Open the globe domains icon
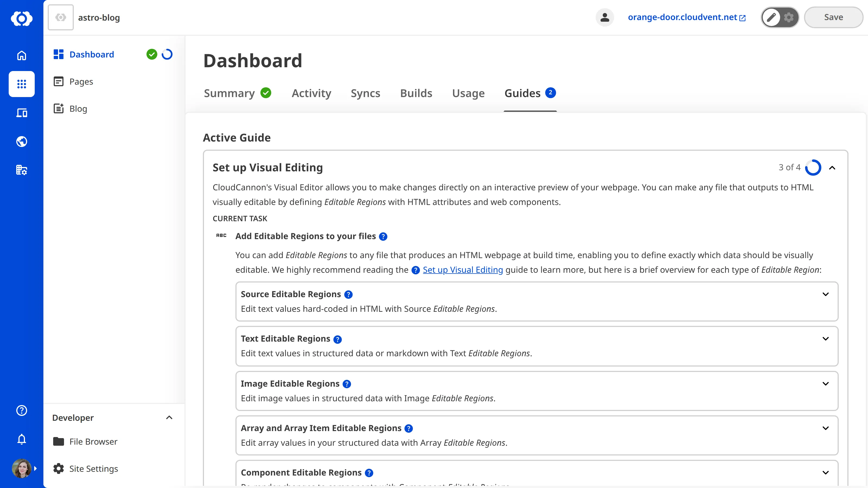 tap(22, 142)
